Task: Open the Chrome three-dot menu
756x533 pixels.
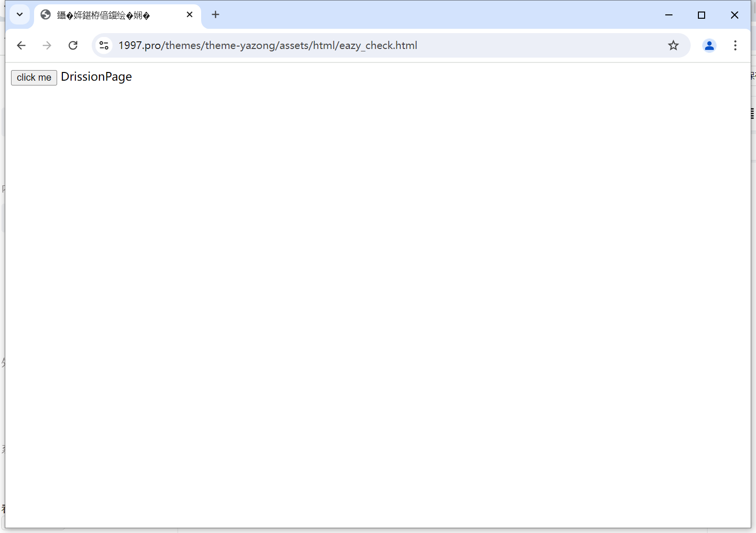Action: pos(735,46)
